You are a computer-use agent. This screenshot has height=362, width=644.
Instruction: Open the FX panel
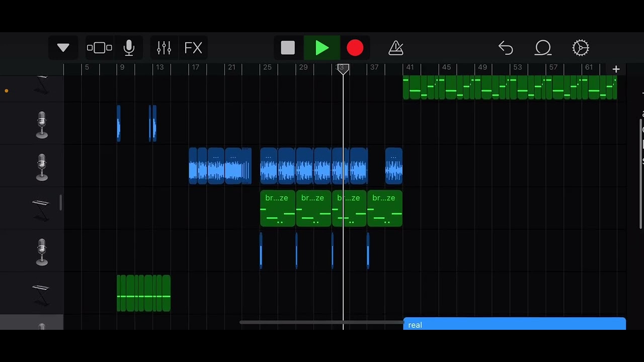click(193, 48)
